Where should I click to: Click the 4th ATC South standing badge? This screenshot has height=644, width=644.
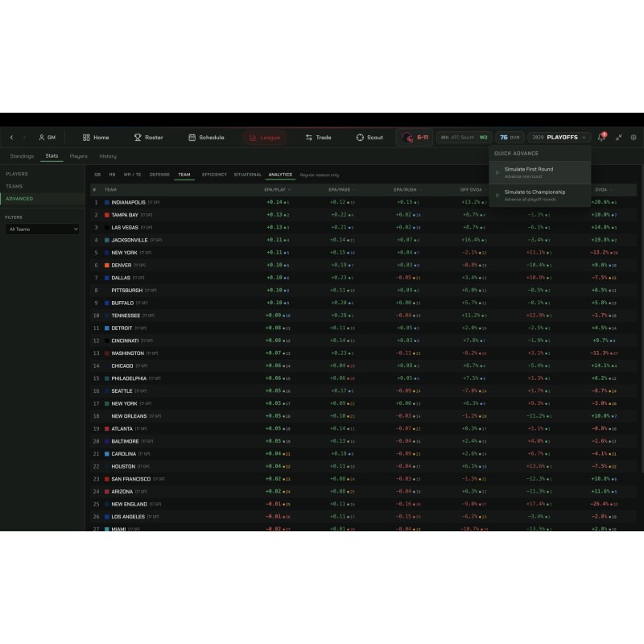click(x=464, y=137)
